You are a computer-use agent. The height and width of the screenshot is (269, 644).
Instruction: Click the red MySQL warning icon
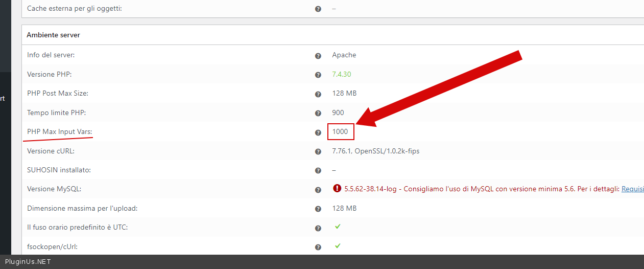(337, 188)
